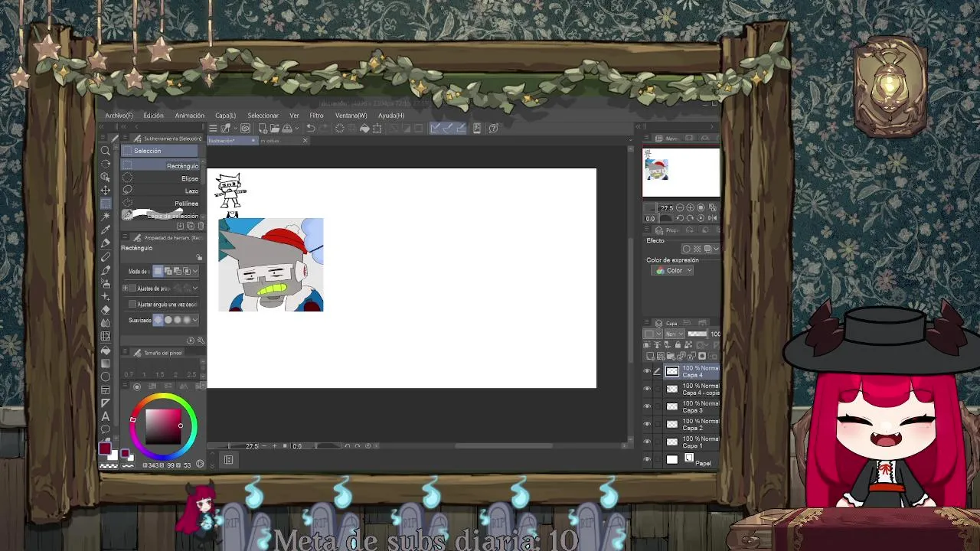The height and width of the screenshot is (551, 980).
Task: Open the layer blend mode dropdown
Action: coord(675,334)
